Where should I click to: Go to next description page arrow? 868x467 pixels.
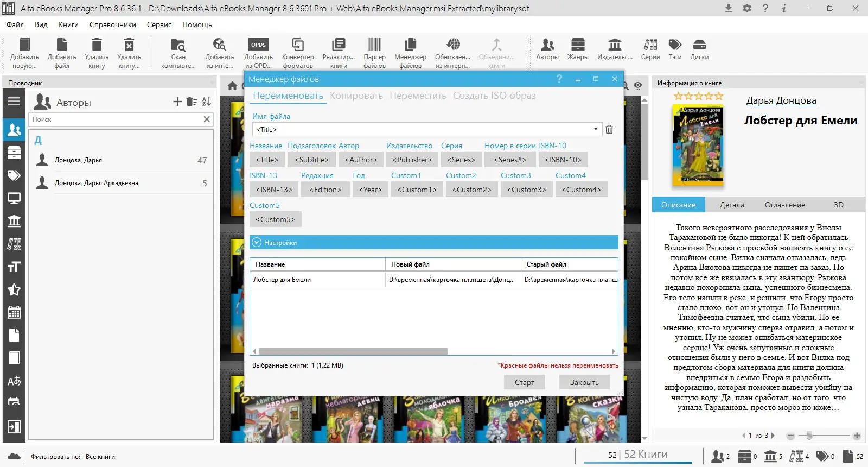pos(773,436)
